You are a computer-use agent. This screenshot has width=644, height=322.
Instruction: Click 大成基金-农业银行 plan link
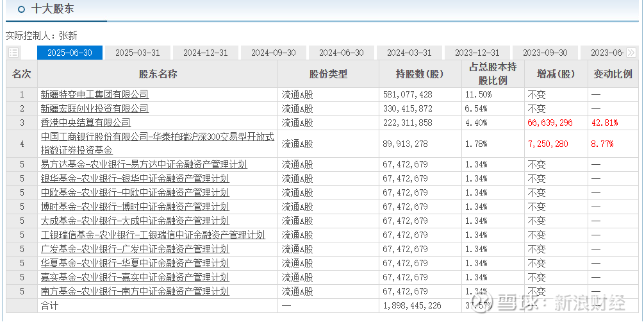[x=135, y=221]
